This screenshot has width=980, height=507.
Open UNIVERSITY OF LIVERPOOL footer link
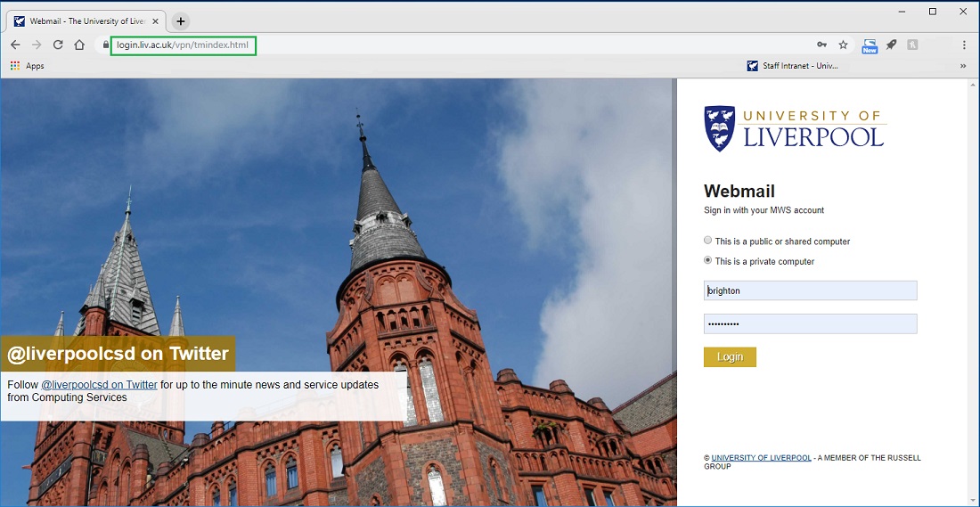tap(761, 458)
